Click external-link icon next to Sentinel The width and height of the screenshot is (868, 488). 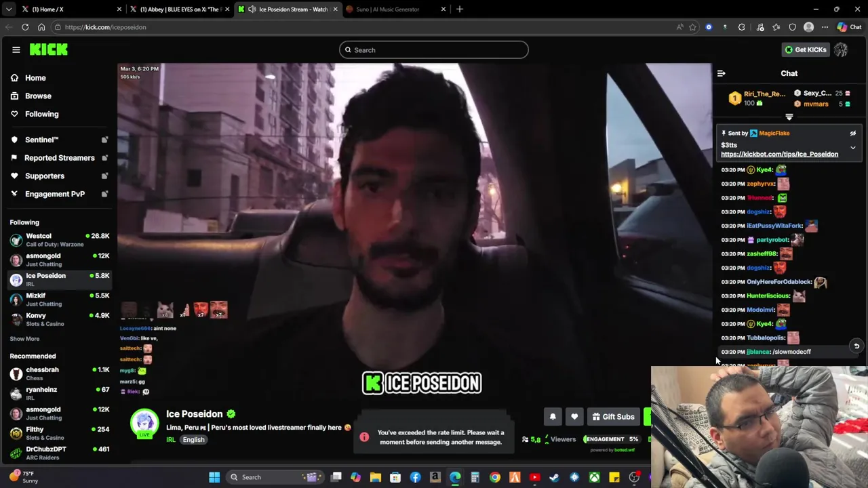click(104, 140)
